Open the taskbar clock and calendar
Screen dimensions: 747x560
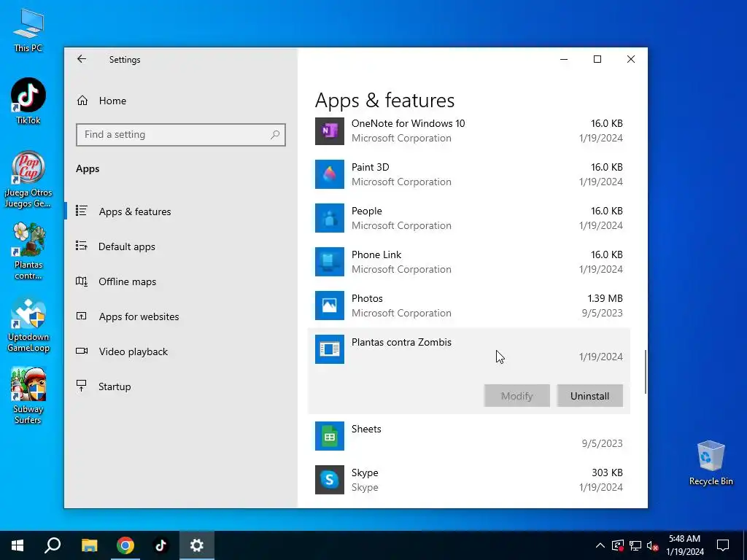click(x=684, y=545)
